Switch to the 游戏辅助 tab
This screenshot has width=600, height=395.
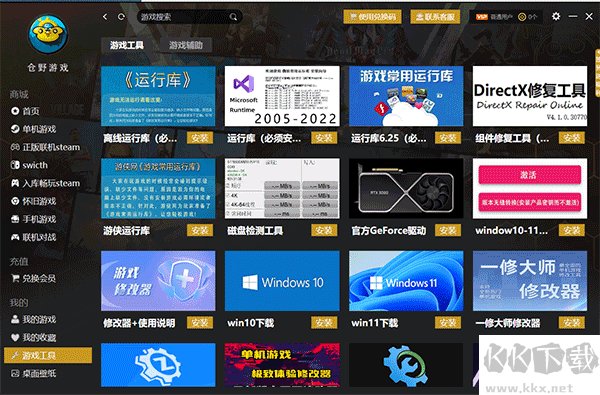coord(186,45)
